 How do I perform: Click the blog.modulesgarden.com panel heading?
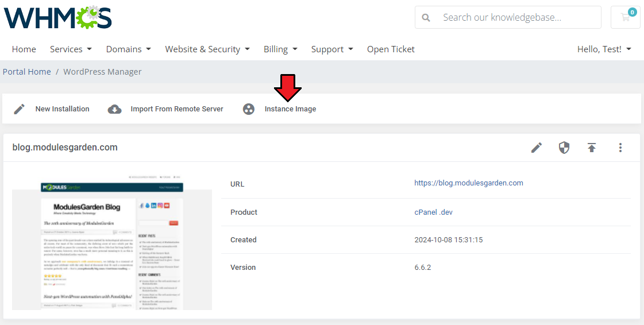point(65,148)
